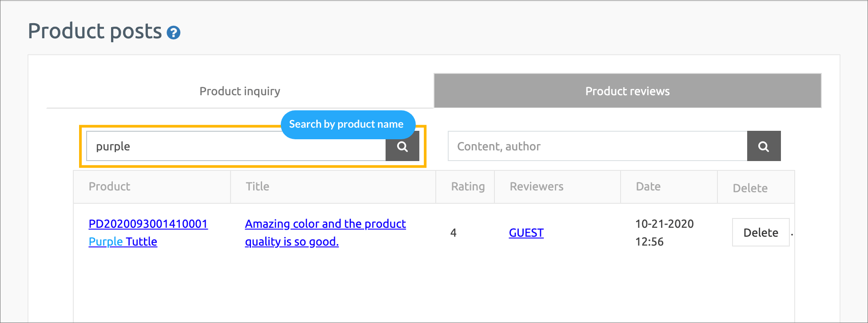
Task: Click the Rating column header
Action: (x=467, y=186)
